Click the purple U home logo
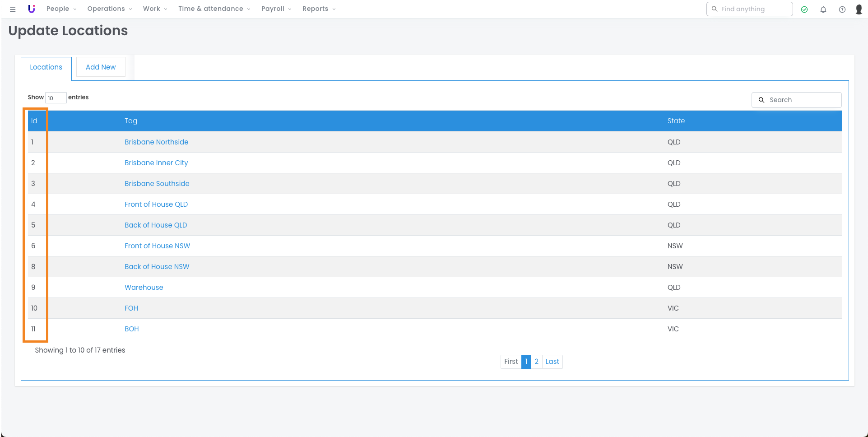Viewport: 868px width, 437px height. 32,9
